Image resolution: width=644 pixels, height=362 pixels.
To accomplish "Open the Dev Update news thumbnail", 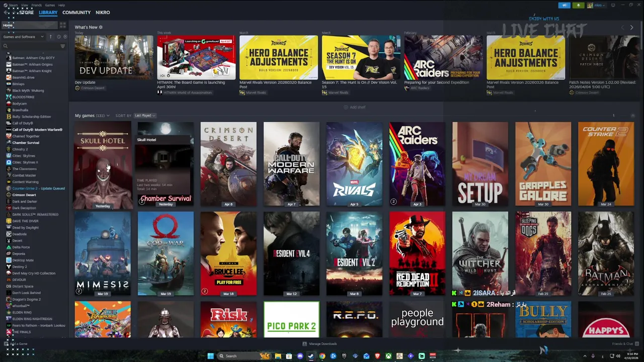I will tap(114, 57).
